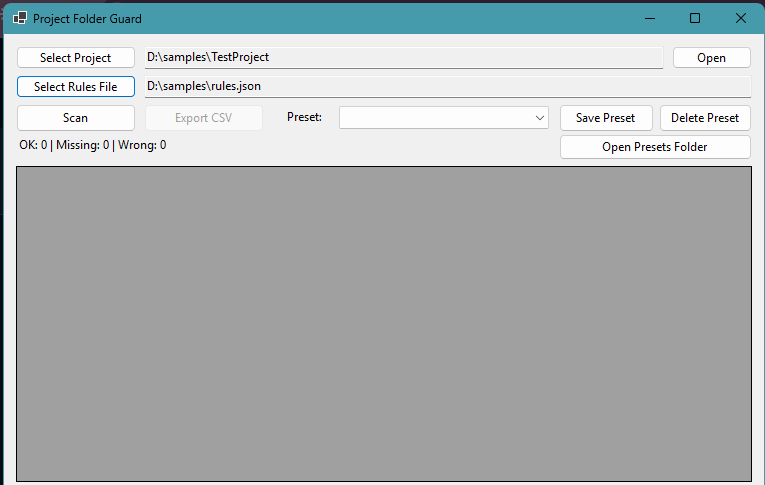
Task: Click the empty gray results area
Action: (384, 323)
